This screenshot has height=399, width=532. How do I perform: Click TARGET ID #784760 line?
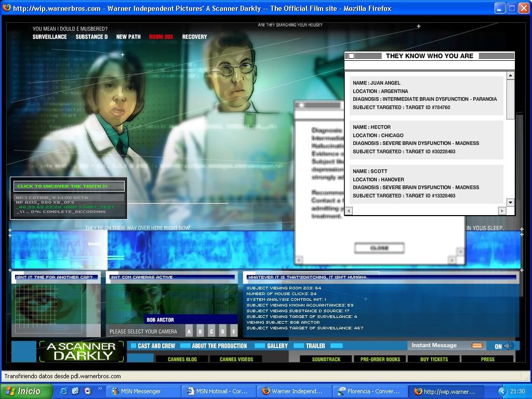coord(402,107)
